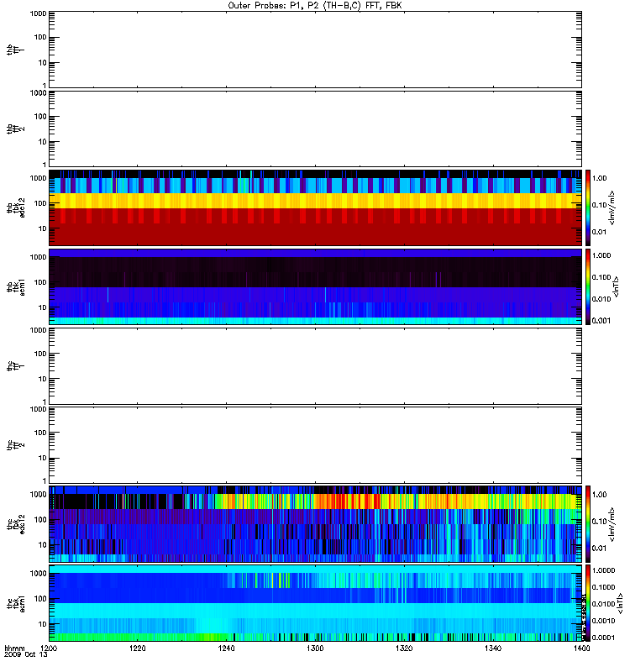Click the '1200' time axis label

pyautogui.click(x=49, y=648)
